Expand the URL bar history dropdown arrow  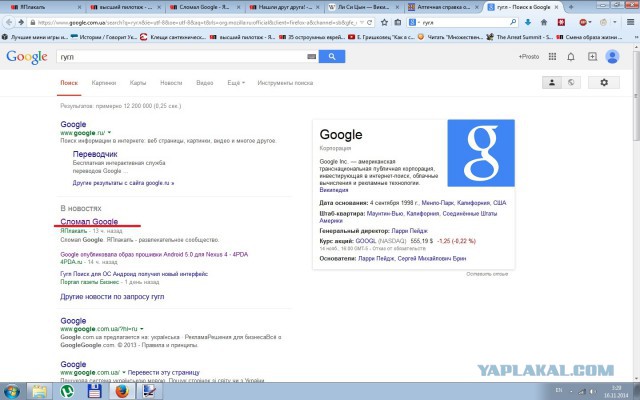pos(362,22)
